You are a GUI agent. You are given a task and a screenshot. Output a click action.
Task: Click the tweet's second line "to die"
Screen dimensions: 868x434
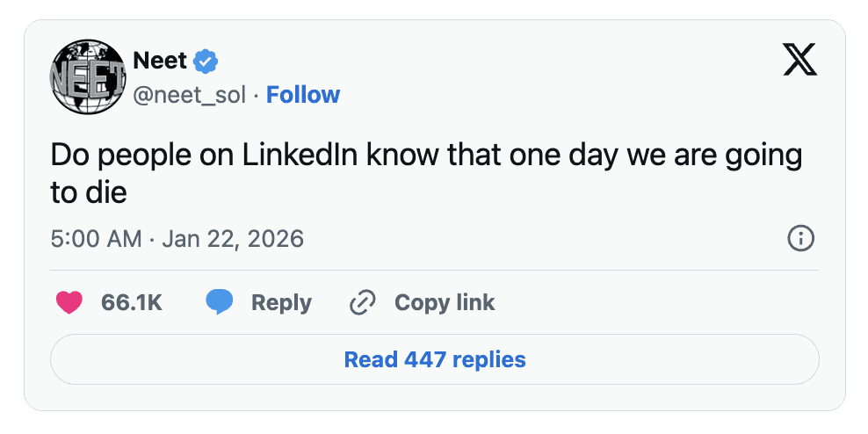coord(89,192)
